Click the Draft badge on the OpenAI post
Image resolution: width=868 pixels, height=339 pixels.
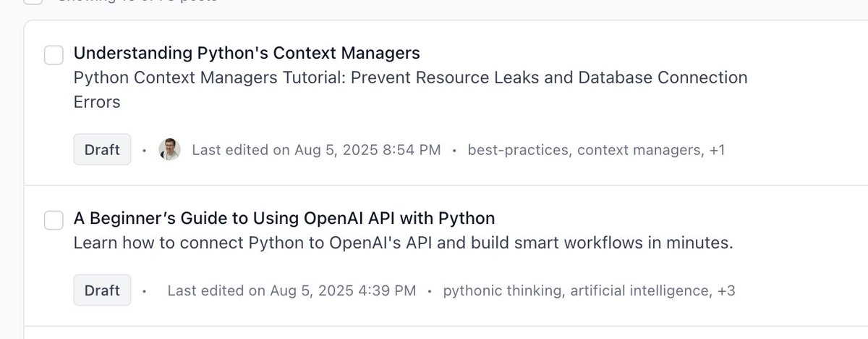pos(102,290)
